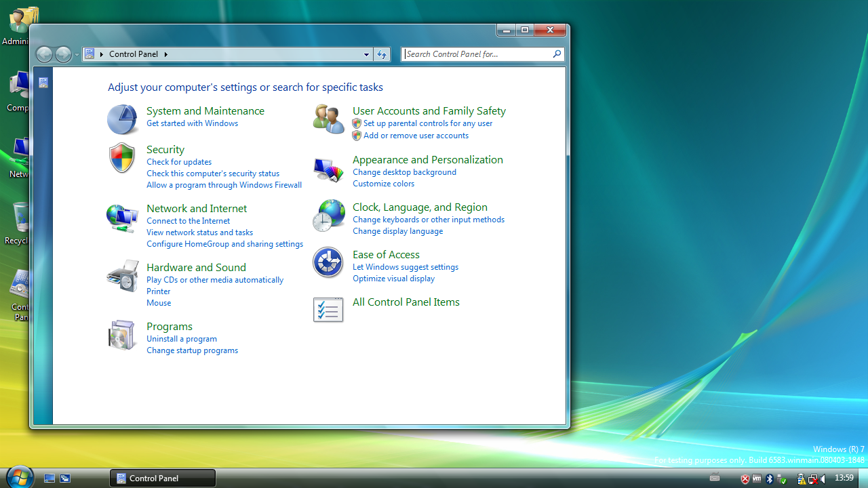Open the Network and Internet heading
This screenshot has height=488, width=868.
click(x=197, y=208)
